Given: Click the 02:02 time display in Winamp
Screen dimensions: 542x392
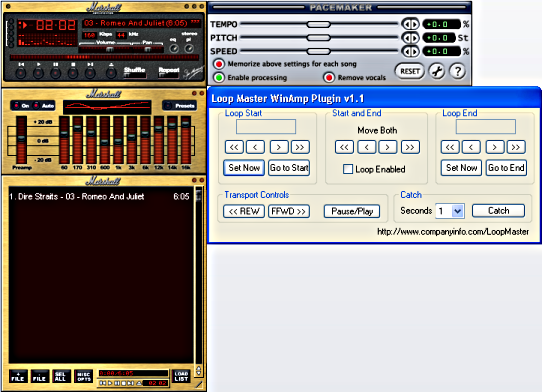Looking at the screenshot, I should [x=56, y=25].
